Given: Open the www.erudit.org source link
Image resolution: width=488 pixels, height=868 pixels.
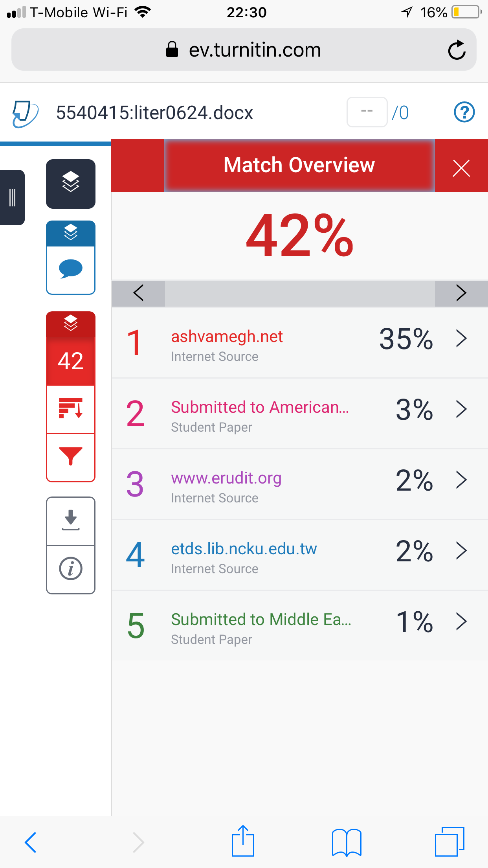Looking at the screenshot, I should click(x=226, y=478).
